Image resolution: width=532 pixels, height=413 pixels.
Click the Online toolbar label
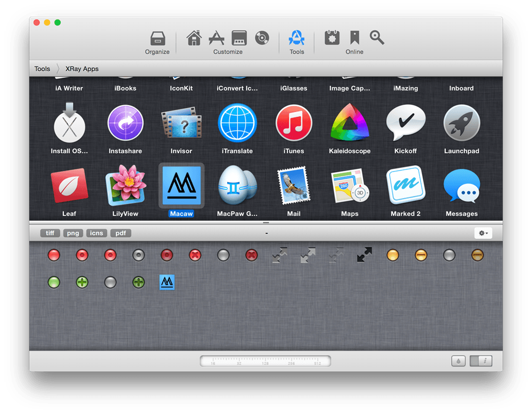(x=354, y=52)
